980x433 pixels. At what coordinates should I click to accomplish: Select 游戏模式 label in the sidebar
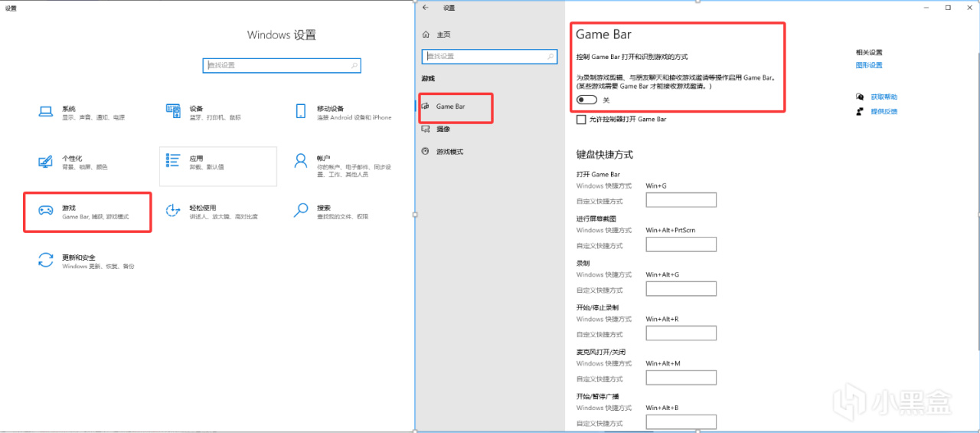(449, 151)
